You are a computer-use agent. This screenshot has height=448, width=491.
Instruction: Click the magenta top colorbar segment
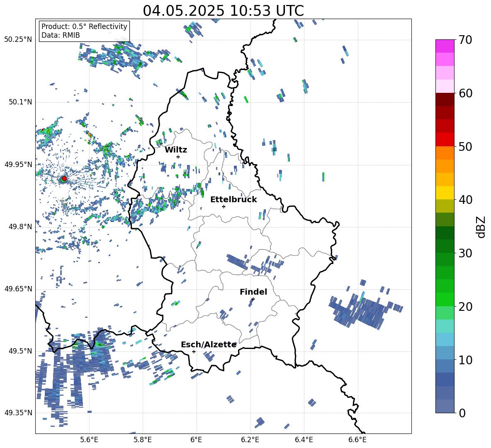(445, 46)
